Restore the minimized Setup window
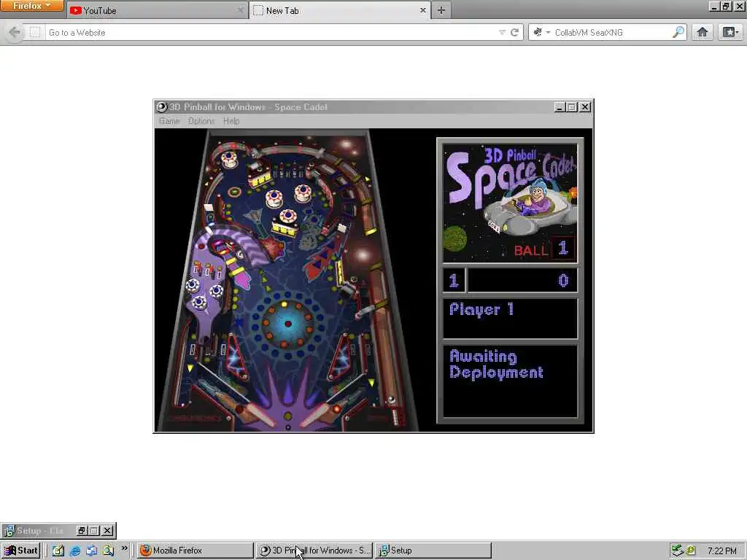The height and width of the screenshot is (560, 747). pos(82,531)
